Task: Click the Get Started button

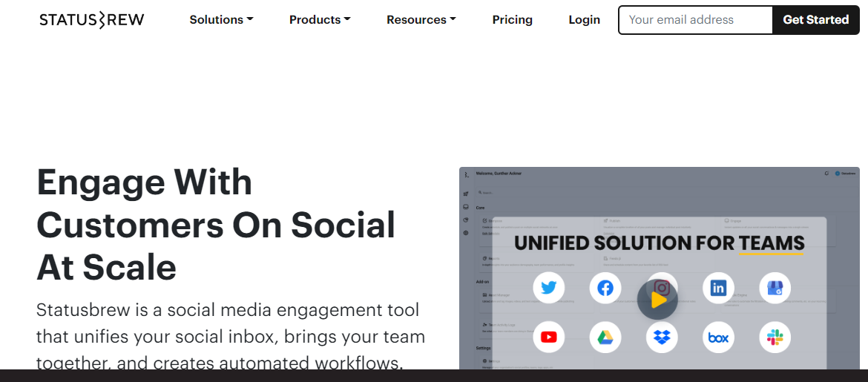Action: click(816, 20)
